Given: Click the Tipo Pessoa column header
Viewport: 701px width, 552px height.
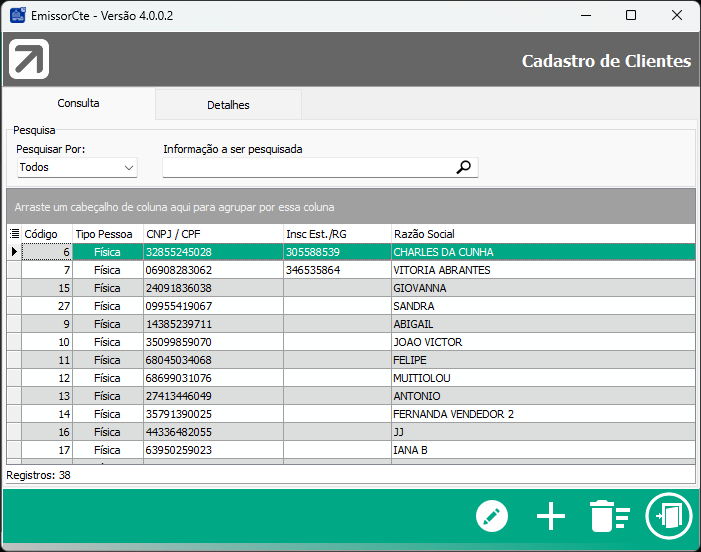Looking at the screenshot, I should pyautogui.click(x=106, y=233).
